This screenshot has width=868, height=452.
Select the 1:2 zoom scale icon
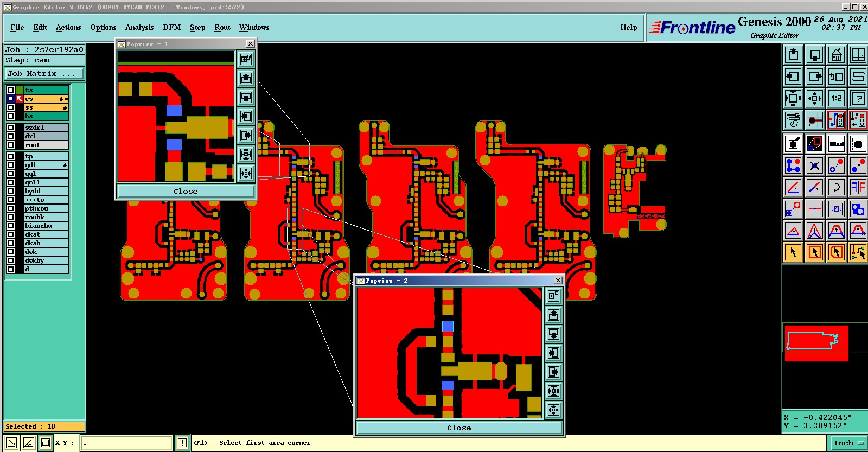pyautogui.click(x=837, y=98)
